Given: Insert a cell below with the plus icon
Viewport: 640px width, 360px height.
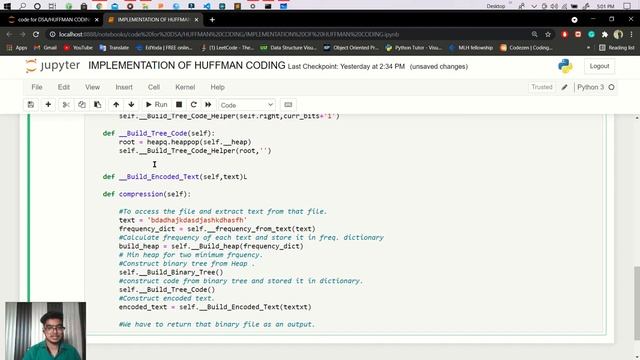Looking at the screenshot, I should tap(48, 105).
